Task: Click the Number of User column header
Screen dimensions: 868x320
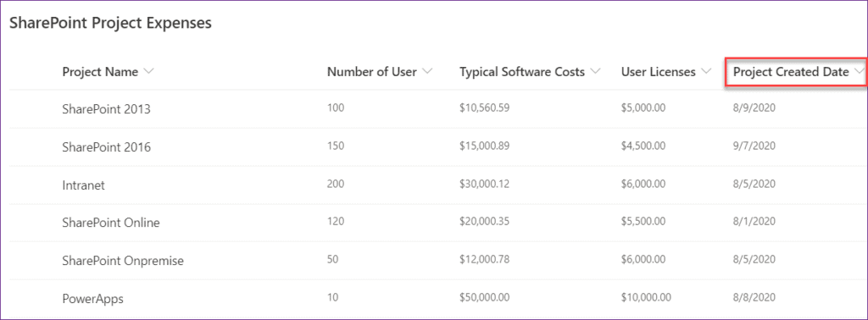Action: click(372, 72)
